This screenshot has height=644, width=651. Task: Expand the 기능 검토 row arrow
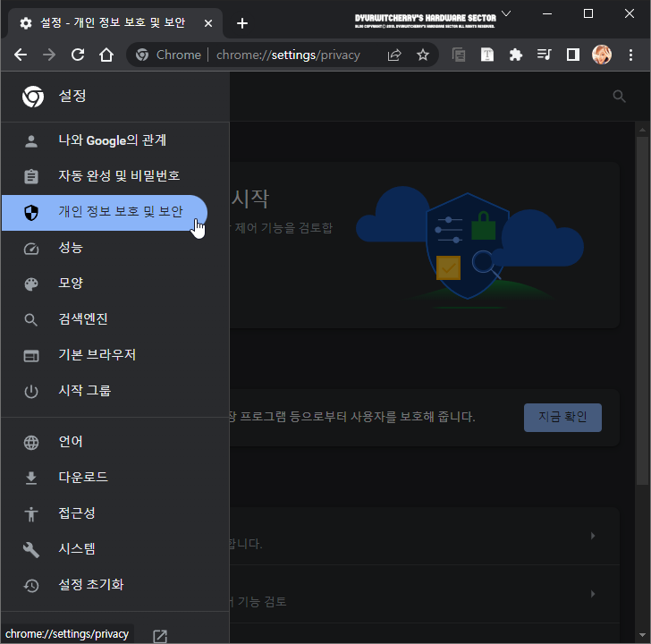(x=593, y=594)
